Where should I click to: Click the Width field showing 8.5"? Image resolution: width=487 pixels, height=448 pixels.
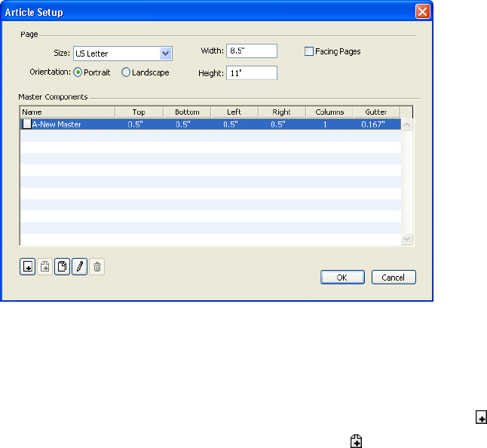[x=252, y=51]
